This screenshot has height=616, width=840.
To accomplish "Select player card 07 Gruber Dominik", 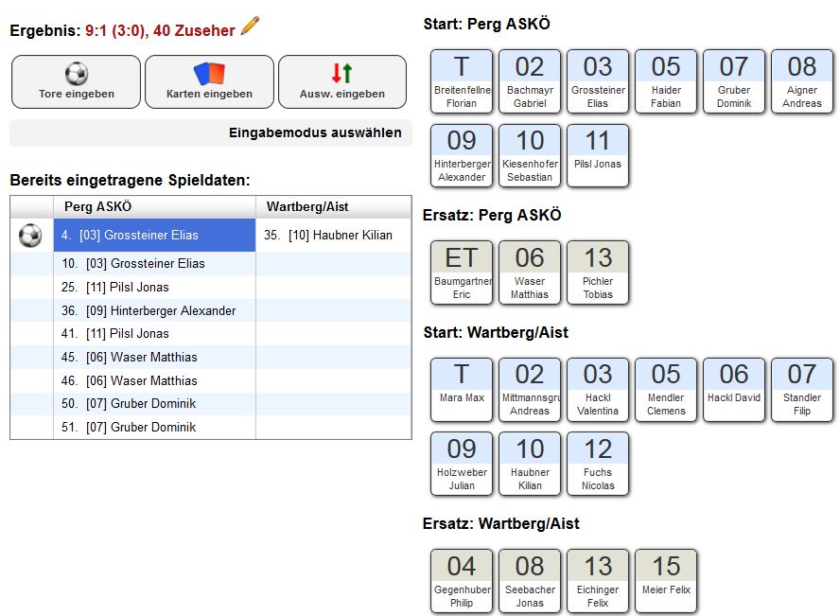I will [x=734, y=81].
